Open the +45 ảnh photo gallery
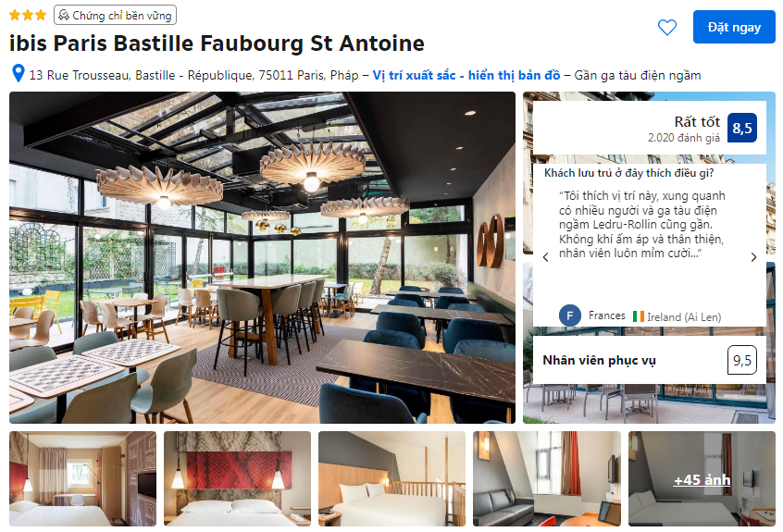783x532 pixels. pyautogui.click(x=702, y=479)
